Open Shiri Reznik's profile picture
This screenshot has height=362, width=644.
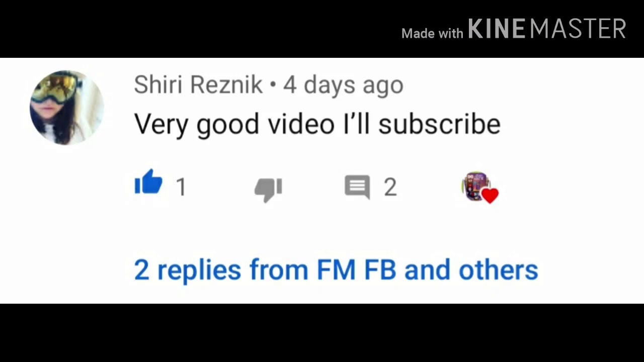pyautogui.click(x=67, y=108)
